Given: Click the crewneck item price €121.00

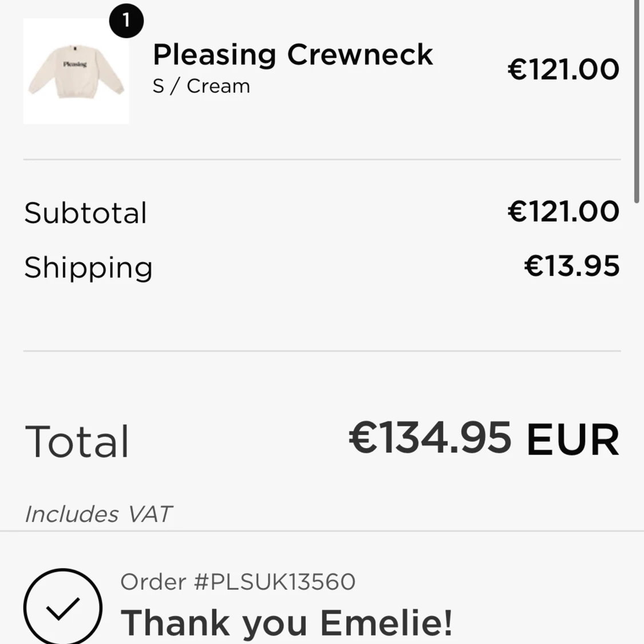Looking at the screenshot, I should 563,69.
